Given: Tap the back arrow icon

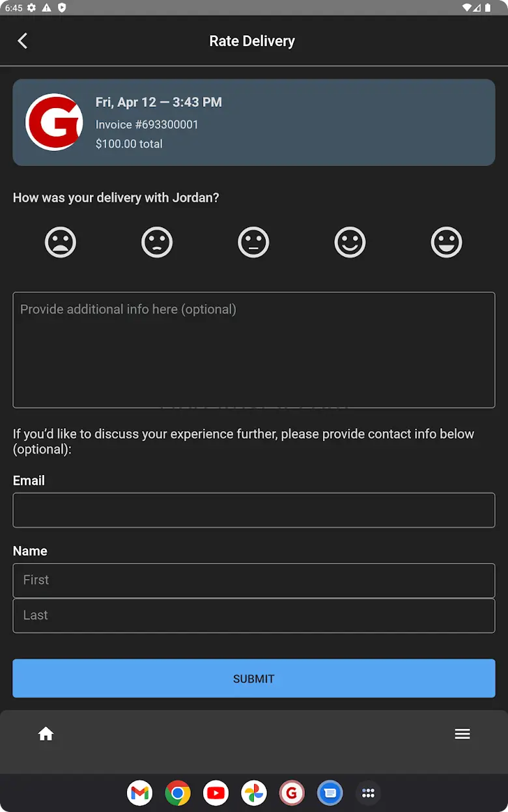Looking at the screenshot, I should 22,41.
